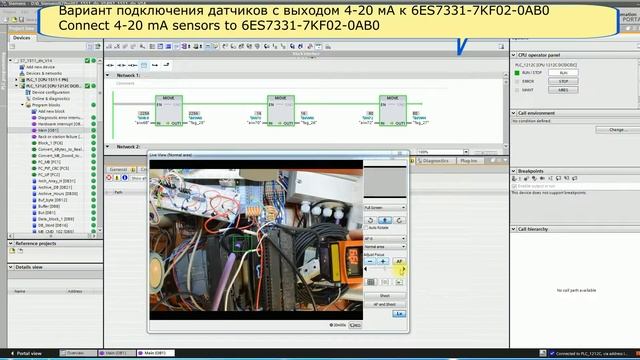Collapse Breakpoints section

tap(513, 171)
